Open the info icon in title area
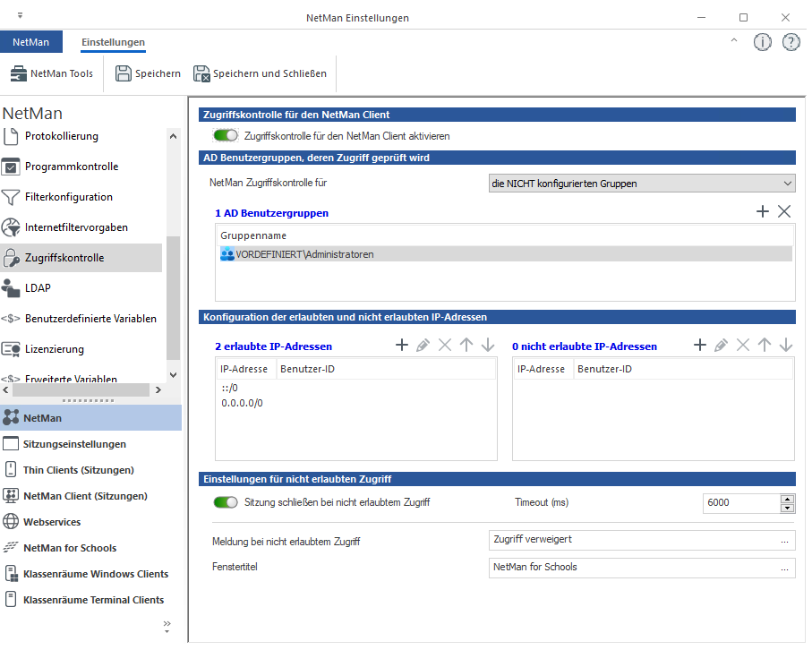Screen dimensions: 812x650 pyautogui.click(x=762, y=42)
